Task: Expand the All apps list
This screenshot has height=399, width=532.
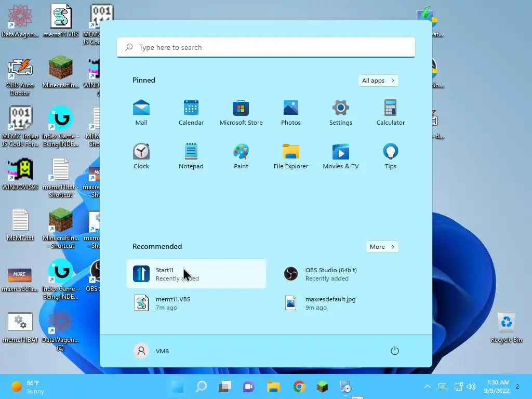Action: coord(378,81)
